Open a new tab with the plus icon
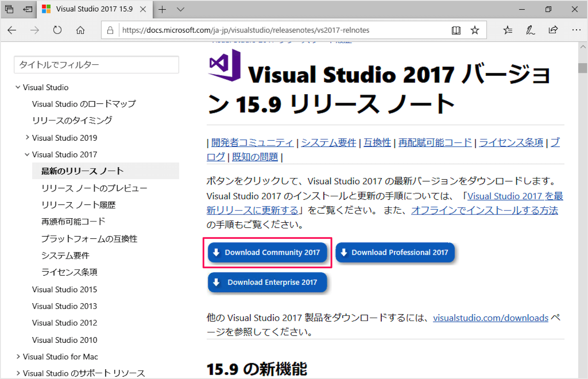The width and height of the screenshot is (588, 379). pyautogui.click(x=162, y=9)
